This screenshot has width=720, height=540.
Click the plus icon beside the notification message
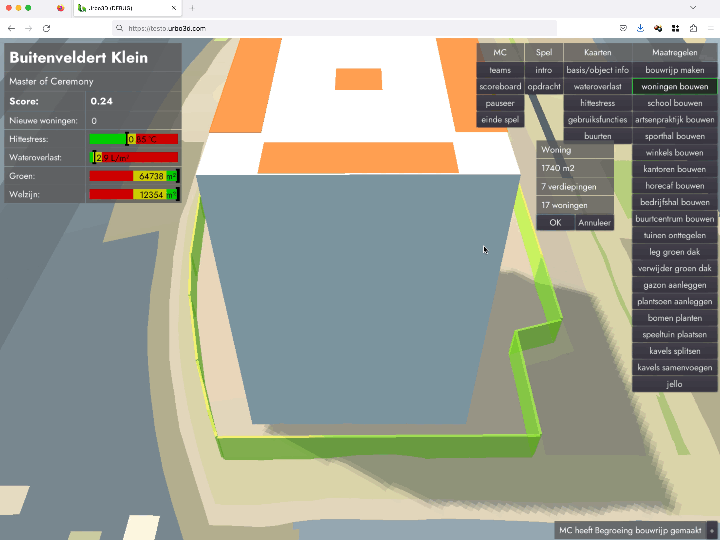(711, 530)
